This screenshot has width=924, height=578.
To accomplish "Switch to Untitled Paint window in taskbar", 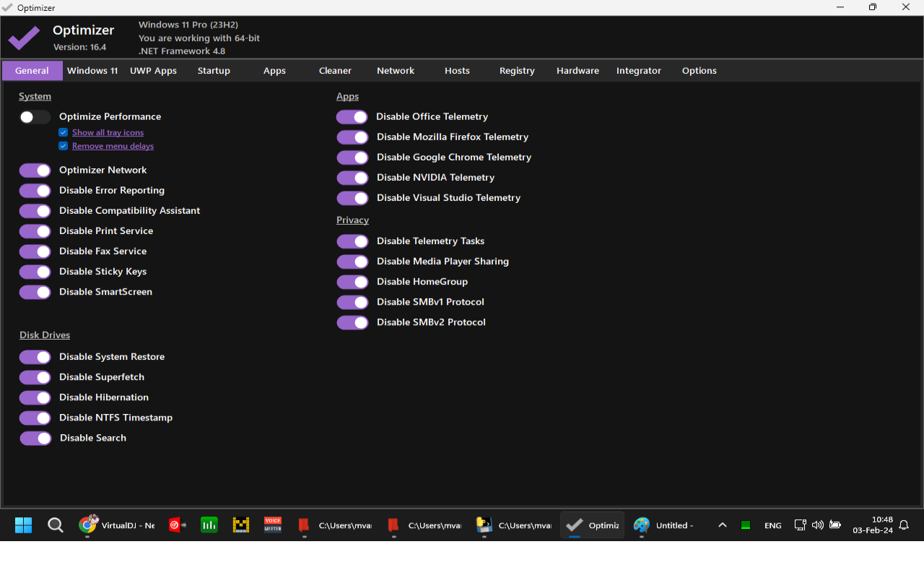I will coord(665,525).
